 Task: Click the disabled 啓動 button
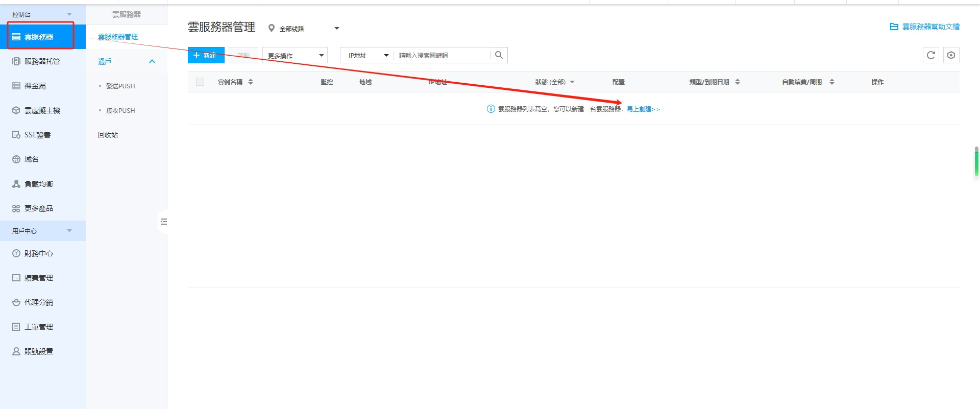point(243,55)
